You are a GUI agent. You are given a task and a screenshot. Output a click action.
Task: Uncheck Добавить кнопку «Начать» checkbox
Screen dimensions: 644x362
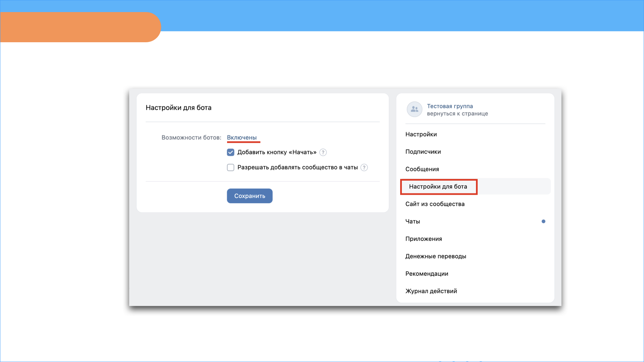[x=230, y=153]
